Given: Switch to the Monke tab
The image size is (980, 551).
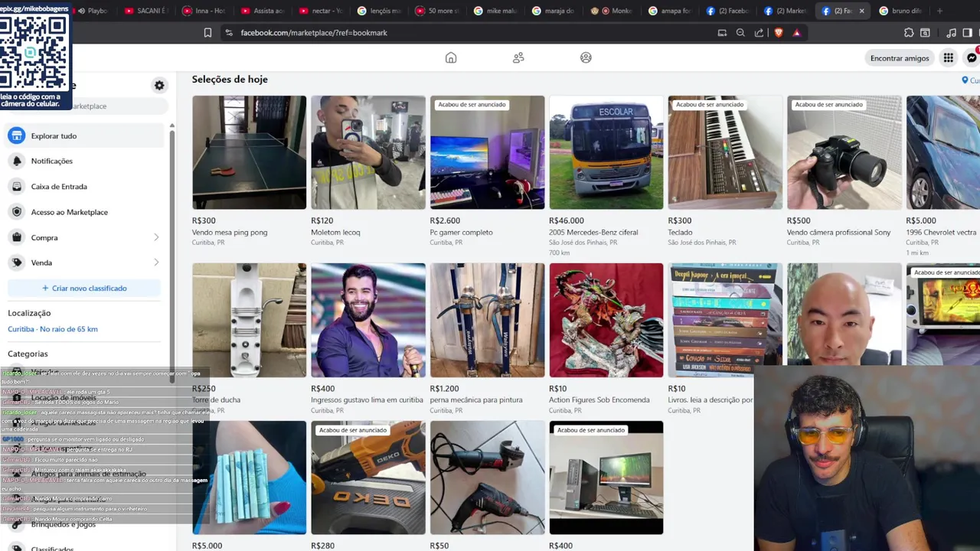Looking at the screenshot, I should click(611, 11).
